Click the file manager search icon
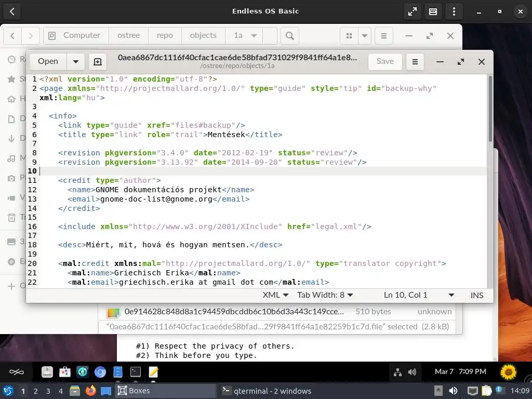The image size is (532, 399). coord(290,36)
